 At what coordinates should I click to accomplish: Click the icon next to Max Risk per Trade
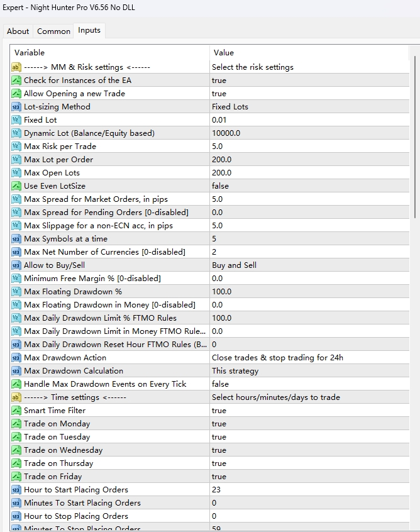[16, 147]
